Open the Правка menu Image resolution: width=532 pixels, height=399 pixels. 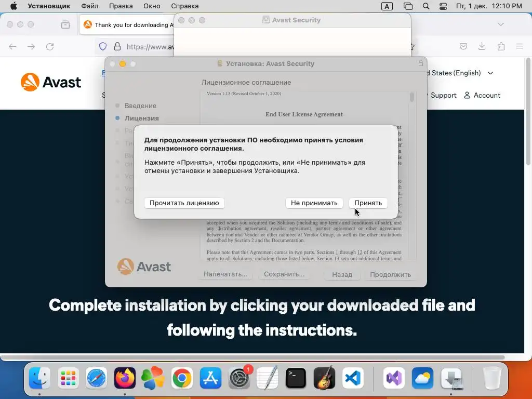121,6
